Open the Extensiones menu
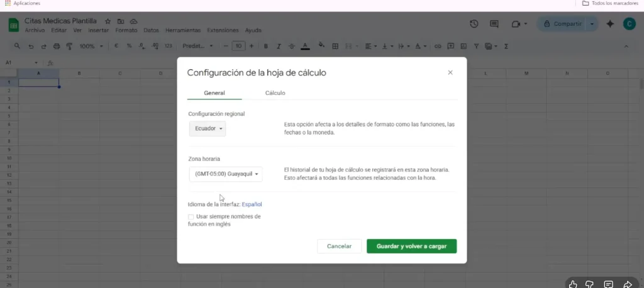Image resolution: width=644 pixels, height=288 pixels. coord(223,30)
